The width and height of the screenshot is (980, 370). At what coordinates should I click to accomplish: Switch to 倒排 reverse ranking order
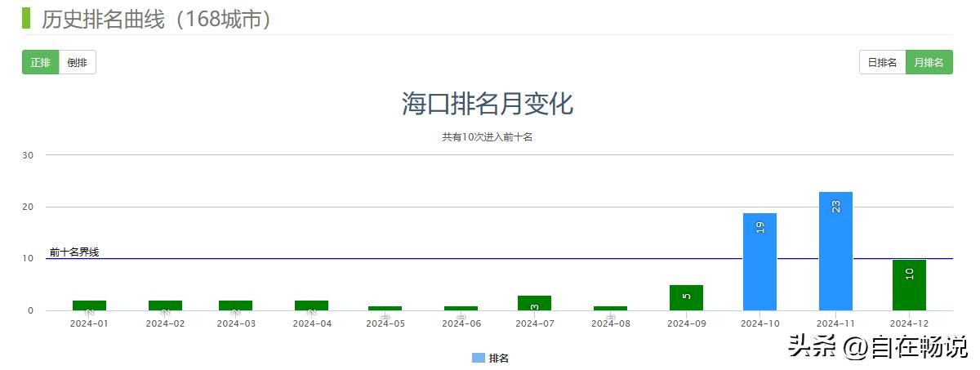[78, 63]
